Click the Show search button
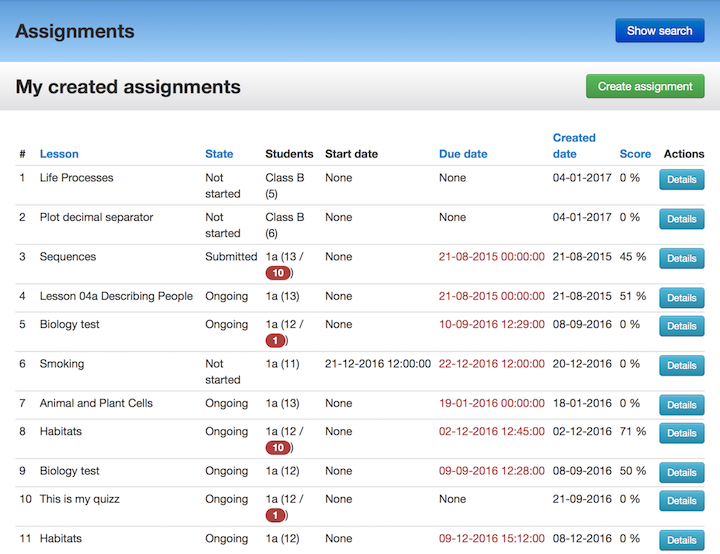720x554 pixels. point(659,31)
